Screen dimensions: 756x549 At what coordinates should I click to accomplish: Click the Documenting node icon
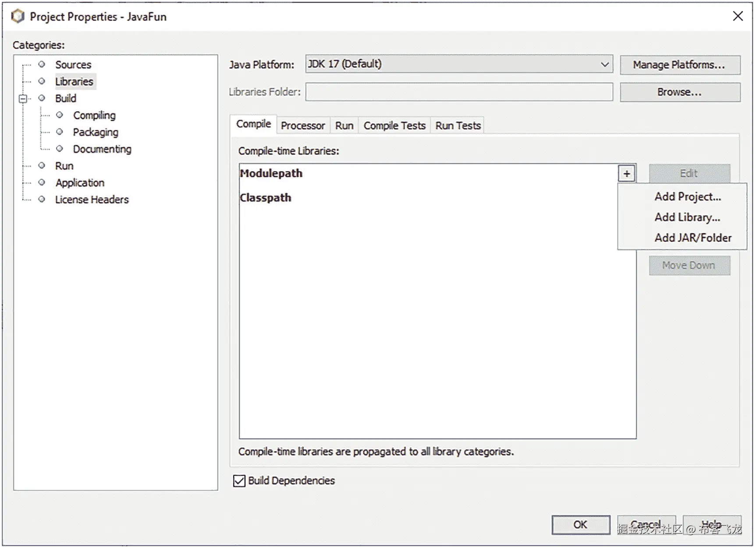(x=60, y=149)
